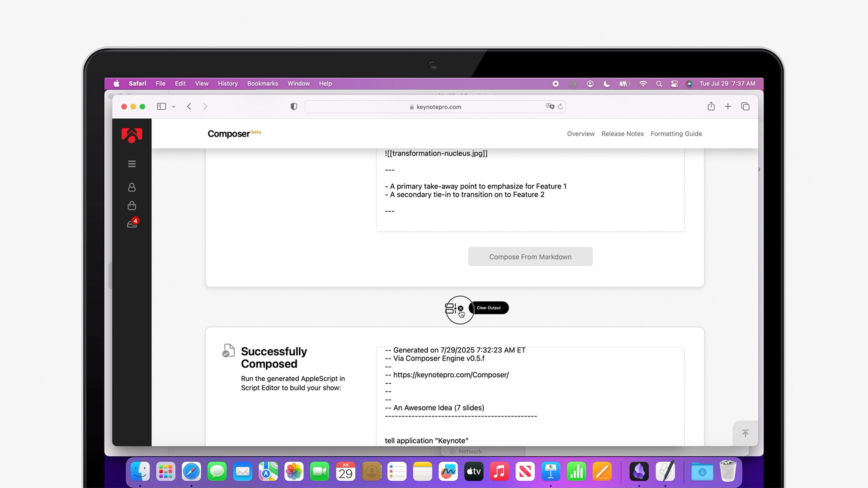Viewport: 868px width, 488px height.
Task: Open the hamburger menu in the dark sidebar
Action: click(x=132, y=164)
